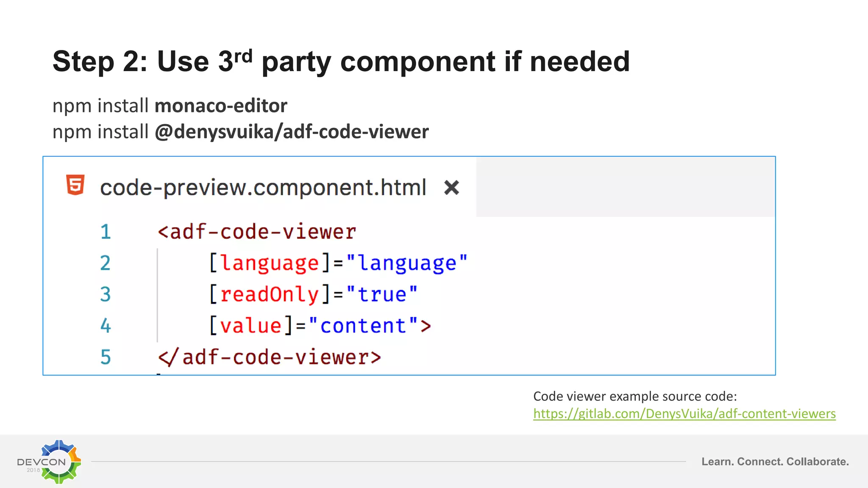Click the monaco-editor package name
This screenshot has height=488, width=868.
pos(221,105)
